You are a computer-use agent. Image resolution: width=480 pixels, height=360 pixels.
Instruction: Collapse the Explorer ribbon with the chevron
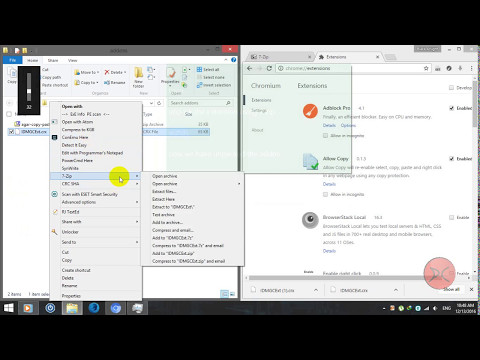pos(226,60)
